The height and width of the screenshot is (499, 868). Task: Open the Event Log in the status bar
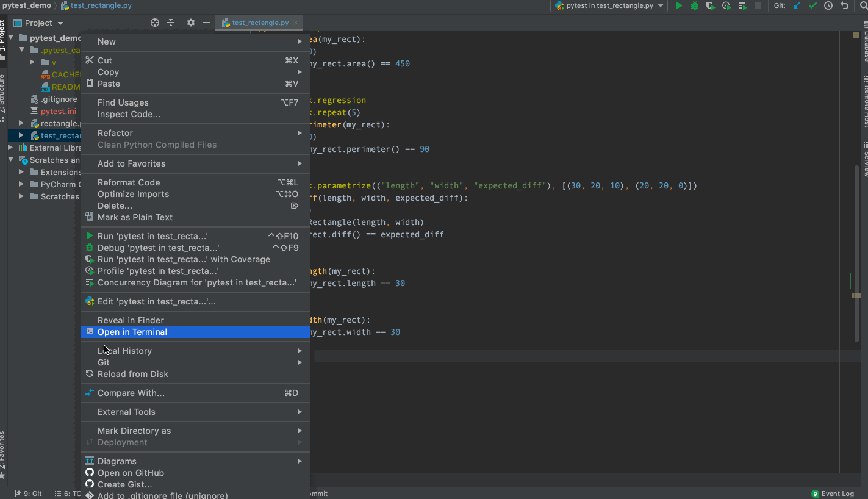[833, 494]
